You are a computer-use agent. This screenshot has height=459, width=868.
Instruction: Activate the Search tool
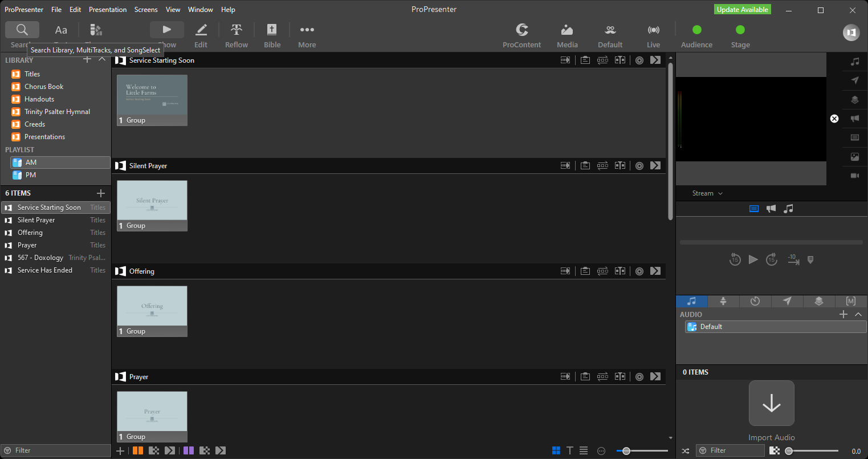[x=22, y=29]
